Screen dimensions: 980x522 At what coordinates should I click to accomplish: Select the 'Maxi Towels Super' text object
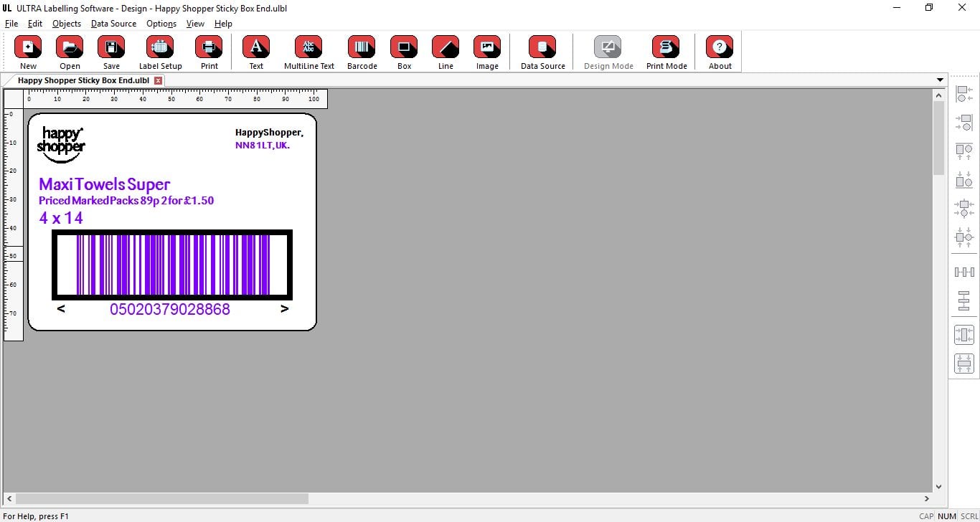[x=105, y=184]
